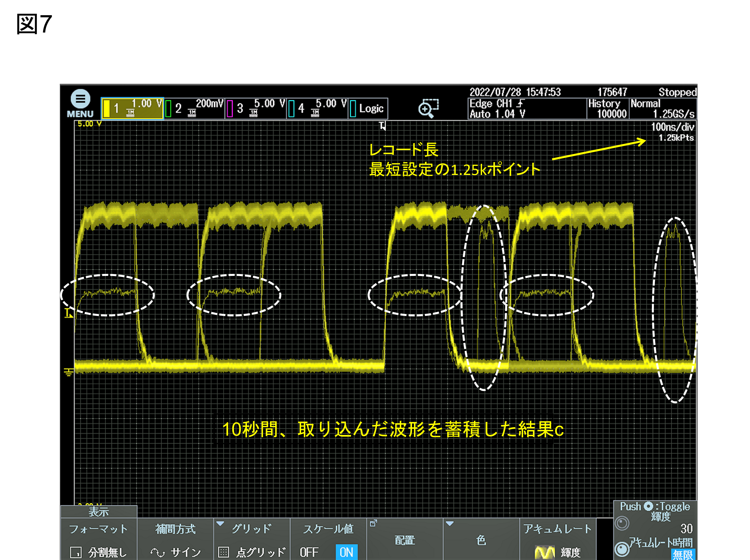
Task: Click the trigger position marker at top
Action: pyautogui.click(x=383, y=126)
